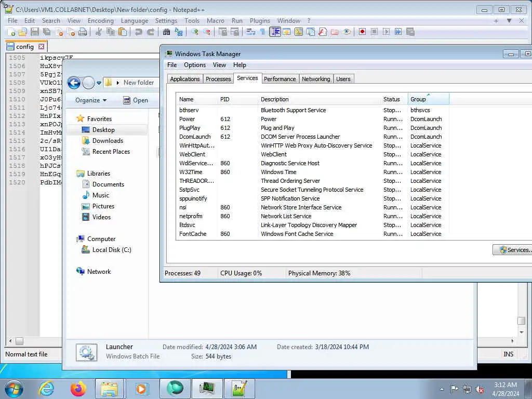
Task: Toggle Show All Characters pilcrow icon
Action: tap(262, 32)
